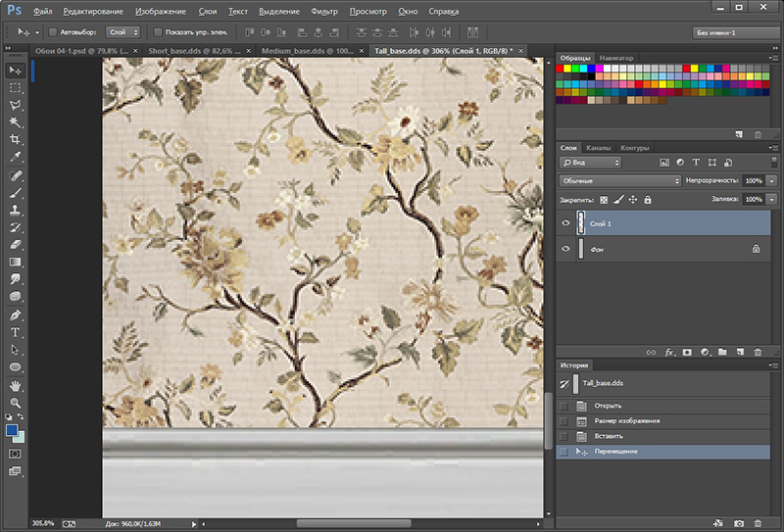The width and height of the screenshot is (784, 532).
Task: Select the Crop tool in toolbar
Action: tap(16, 140)
